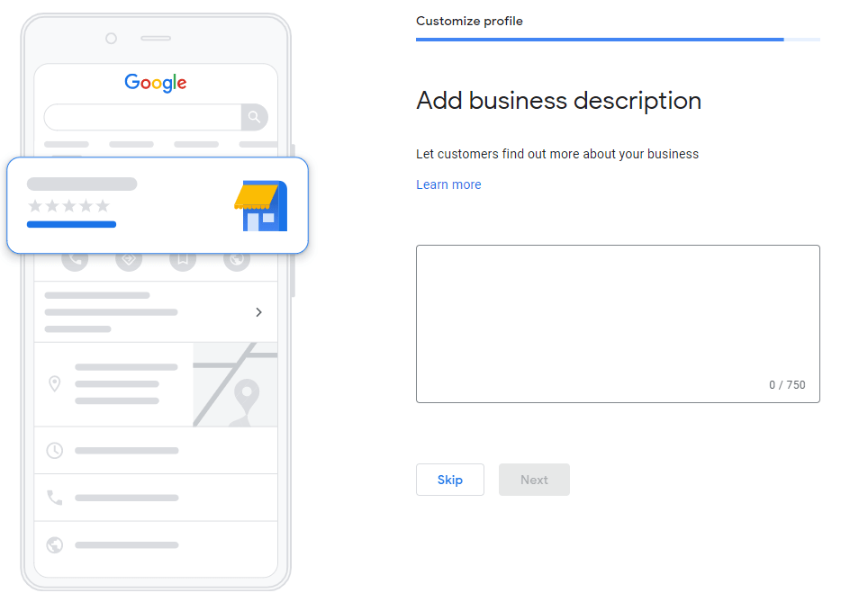Screen dimensions: 868x611
Task: Click the Next button
Action: coord(534,480)
